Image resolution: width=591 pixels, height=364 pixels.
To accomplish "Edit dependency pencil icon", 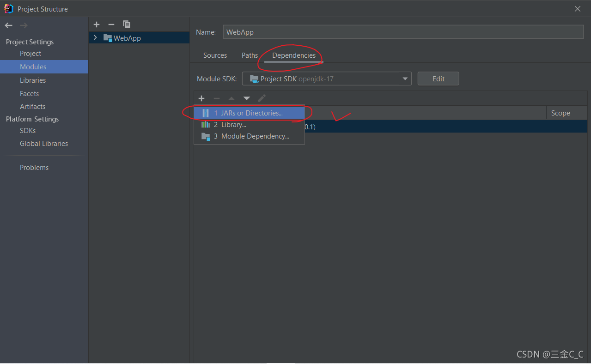I will click(262, 98).
